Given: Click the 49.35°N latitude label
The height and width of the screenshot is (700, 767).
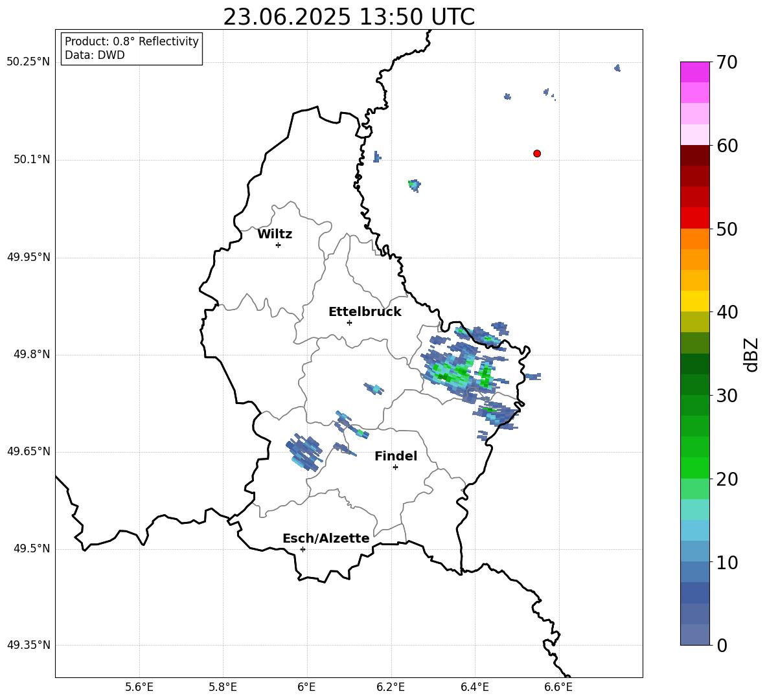Looking at the screenshot, I should tap(29, 645).
